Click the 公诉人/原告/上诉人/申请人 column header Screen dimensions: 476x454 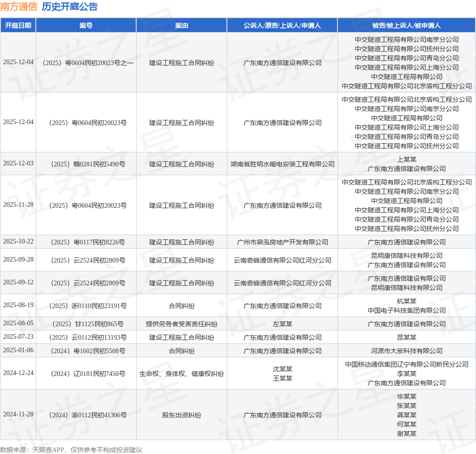click(282, 26)
